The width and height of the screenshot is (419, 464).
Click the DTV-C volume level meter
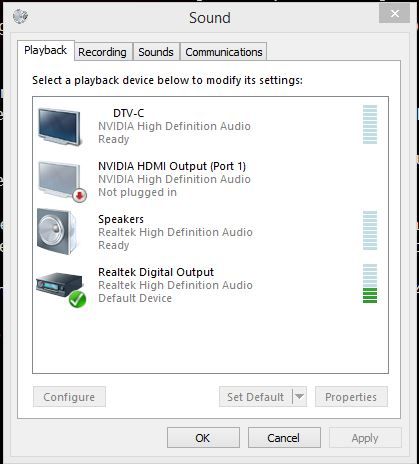coord(370,124)
